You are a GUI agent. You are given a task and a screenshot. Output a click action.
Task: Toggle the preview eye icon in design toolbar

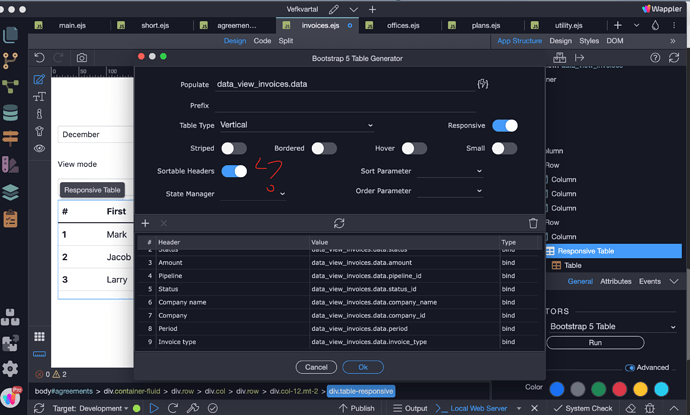pyautogui.click(x=39, y=148)
